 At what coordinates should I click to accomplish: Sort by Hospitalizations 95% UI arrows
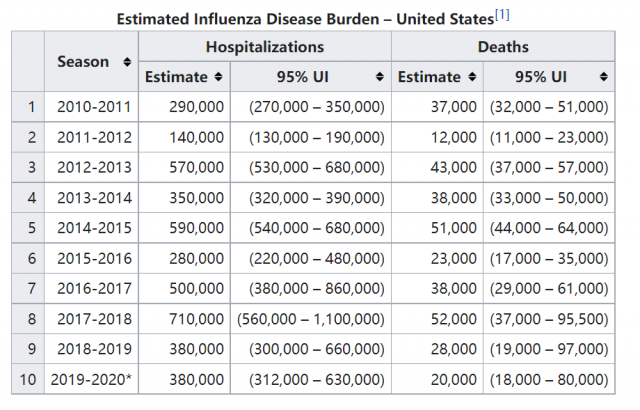pos(380,77)
